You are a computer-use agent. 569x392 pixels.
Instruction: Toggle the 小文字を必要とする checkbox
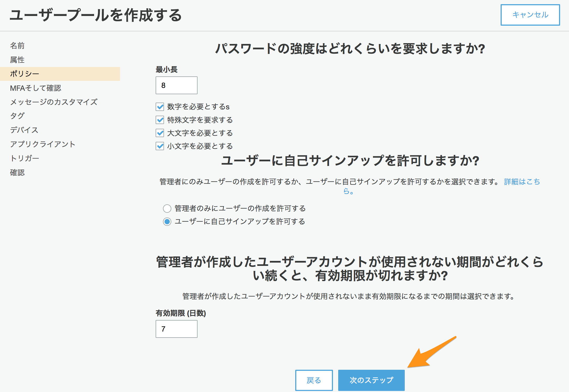tap(160, 146)
